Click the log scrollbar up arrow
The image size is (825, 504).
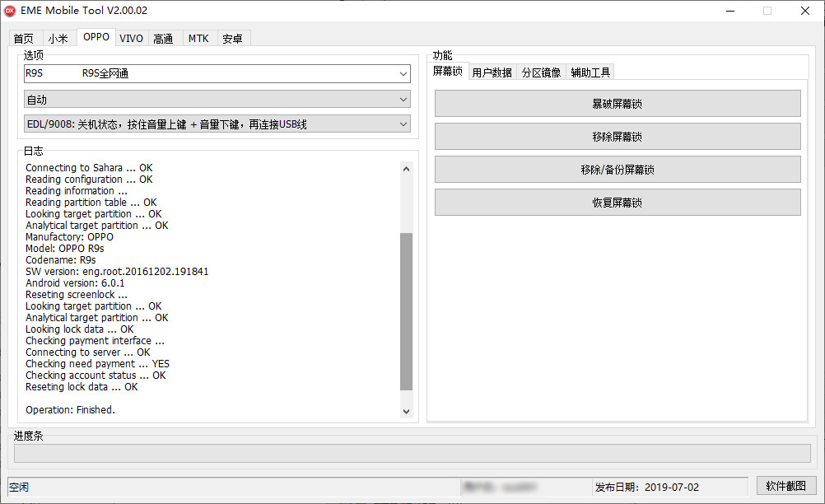coord(406,169)
